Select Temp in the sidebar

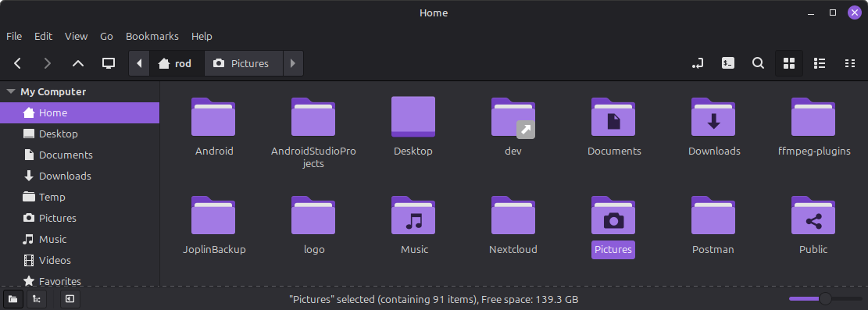click(x=80, y=197)
